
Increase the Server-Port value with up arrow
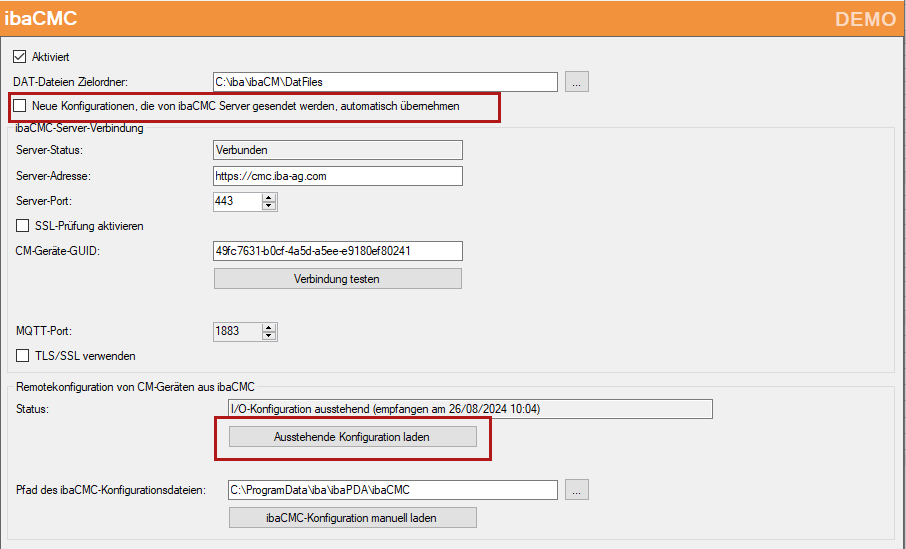click(x=269, y=197)
